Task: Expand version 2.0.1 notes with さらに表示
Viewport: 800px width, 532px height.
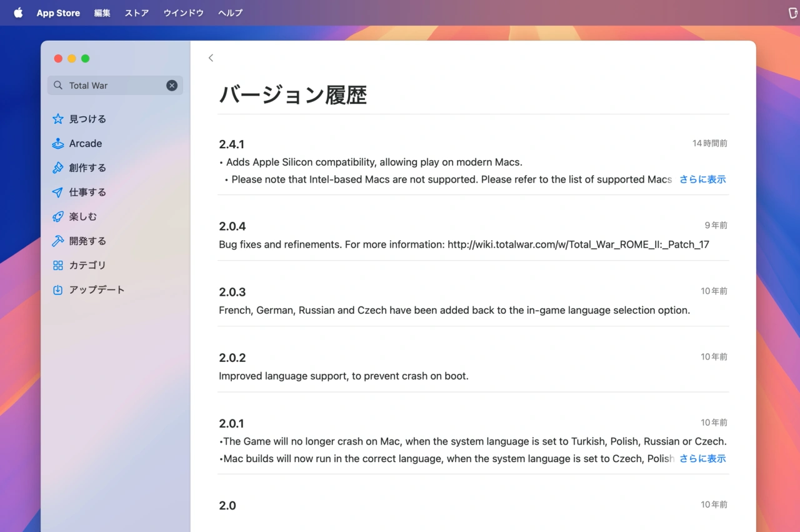Action: [702, 459]
